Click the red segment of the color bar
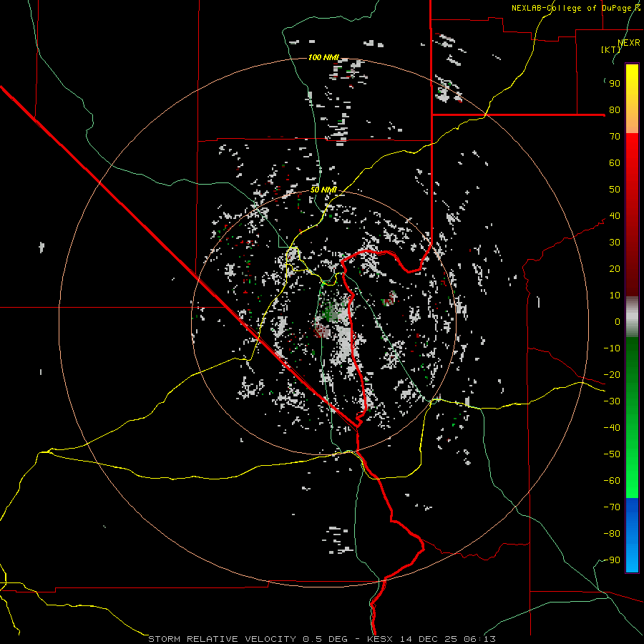Image resolution: width=644 pixels, height=644 pixels. 632,213
